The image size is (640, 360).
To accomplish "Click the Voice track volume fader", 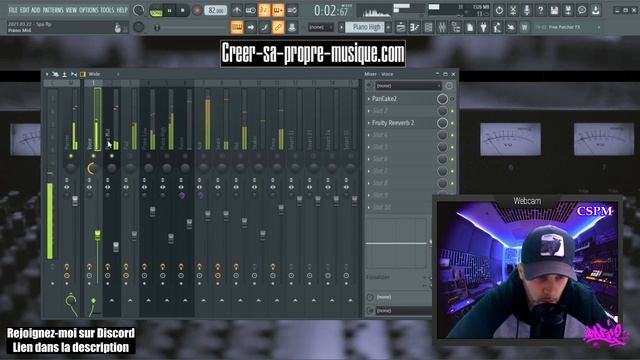I will point(98,234).
